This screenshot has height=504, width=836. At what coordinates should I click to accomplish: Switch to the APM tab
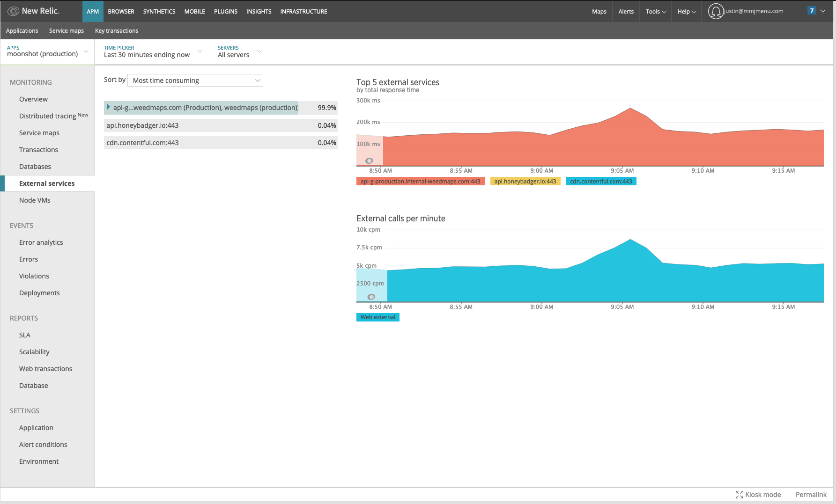[x=93, y=11]
